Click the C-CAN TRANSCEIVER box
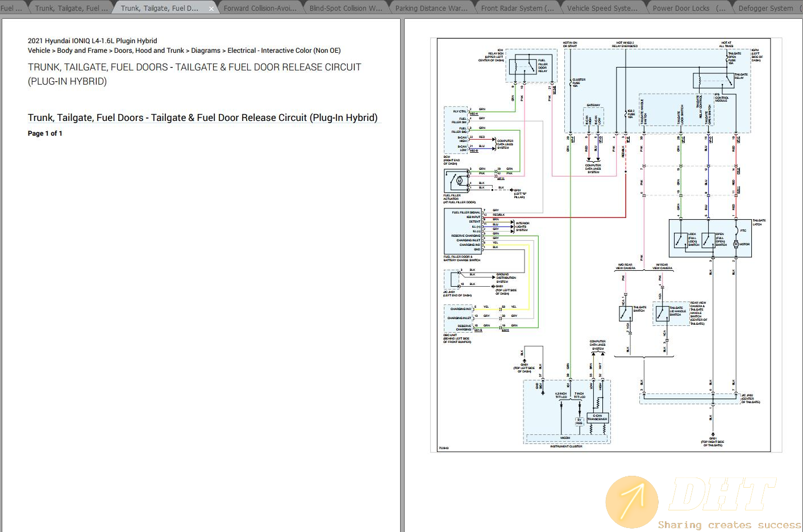Viewport: 803px width, 532px height. [x=597, y=417]
